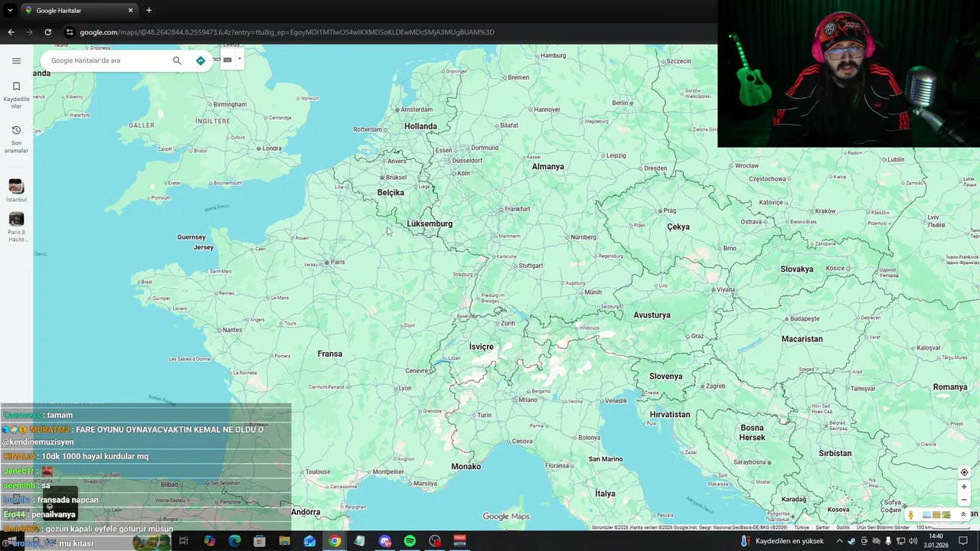Show my current location on map
Screen dimensions: 980x551
pos(964,472)
